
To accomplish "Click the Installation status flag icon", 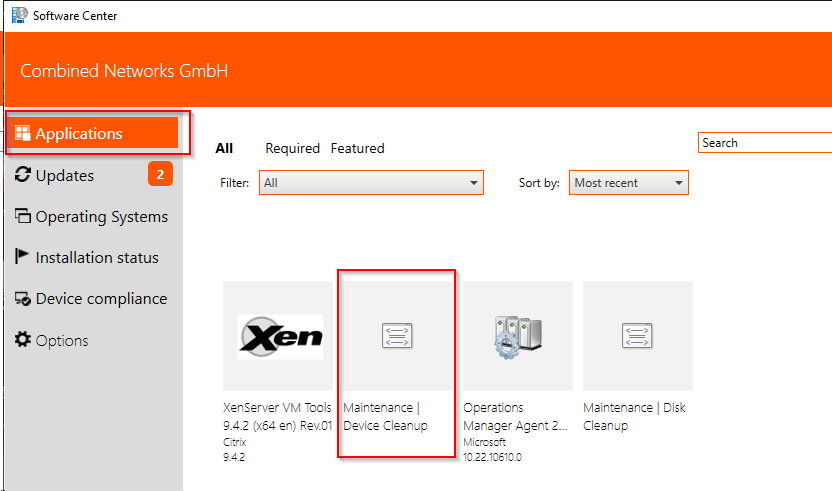I will coord(23,257).
